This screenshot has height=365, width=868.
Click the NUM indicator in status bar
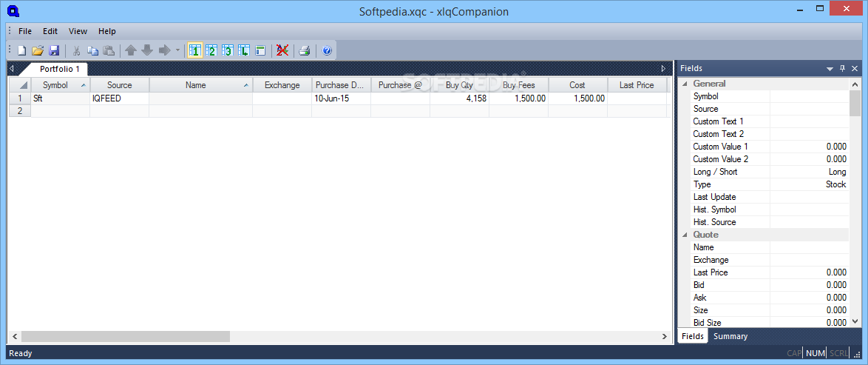pyautogui.click(x=814, y=353)
